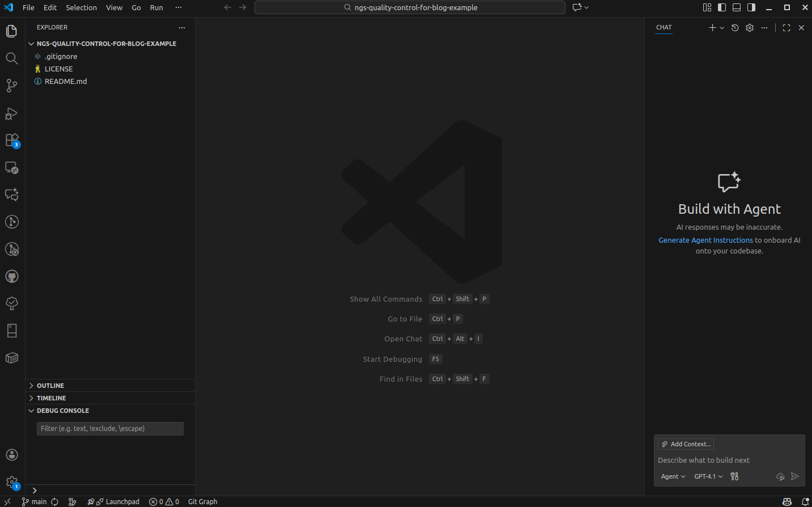
Task: Toggle Primary Side Bar visibility
Action: point(721,7)
